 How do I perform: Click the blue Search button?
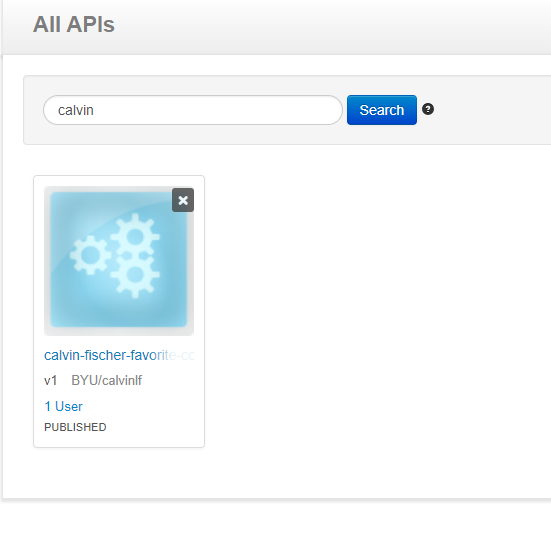tap(382, 110)
